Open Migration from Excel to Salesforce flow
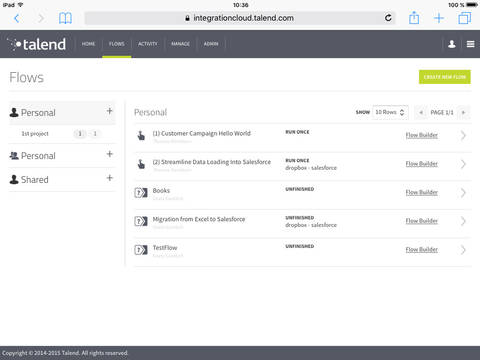 pyautogui.click(x=199, y=219)
